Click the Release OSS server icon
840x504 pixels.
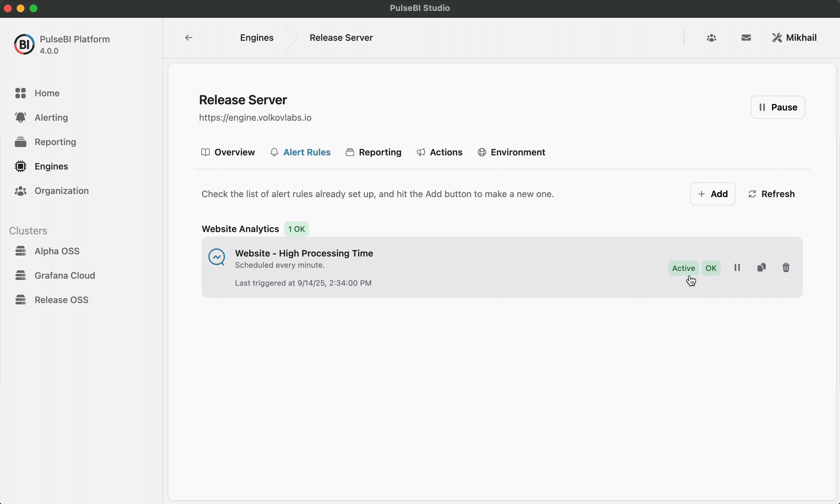pos(20,300)
